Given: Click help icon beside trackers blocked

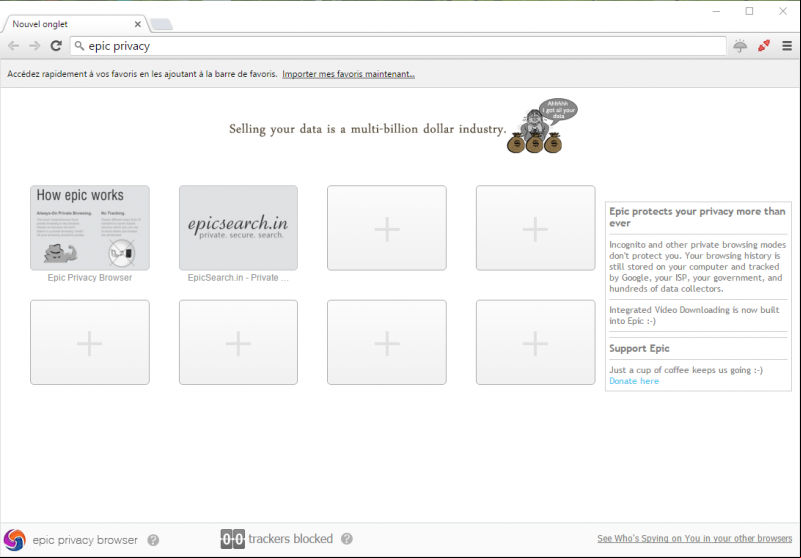Looking at the screenshot, I should [x=347, y=539].
